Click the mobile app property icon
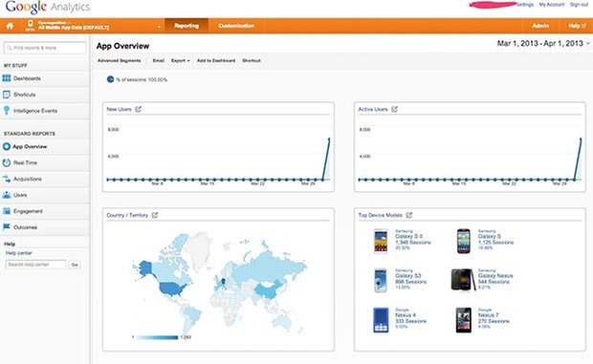Screen dimensions: 593x364 point(30,25)
